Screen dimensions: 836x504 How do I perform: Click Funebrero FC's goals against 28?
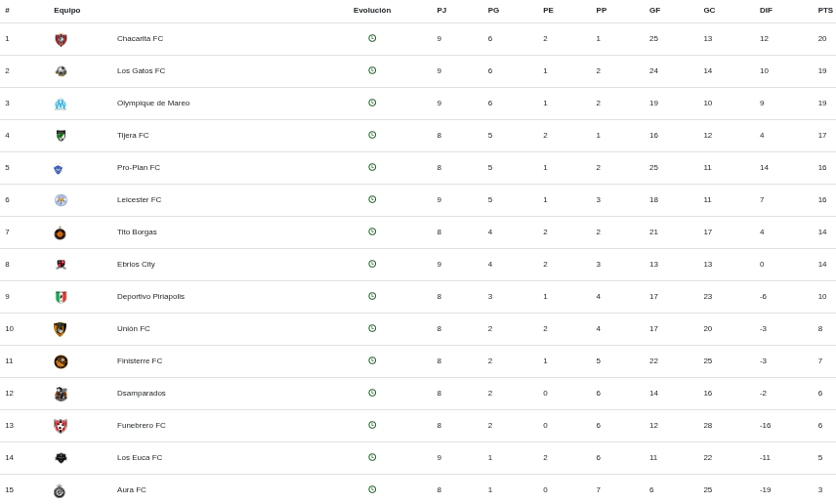click(707, 426)
